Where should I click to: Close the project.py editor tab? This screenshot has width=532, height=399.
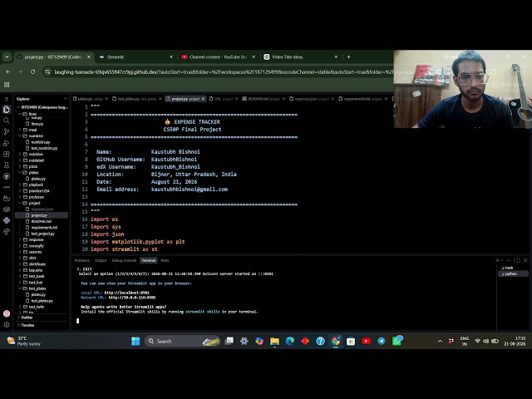coord(203,99)
